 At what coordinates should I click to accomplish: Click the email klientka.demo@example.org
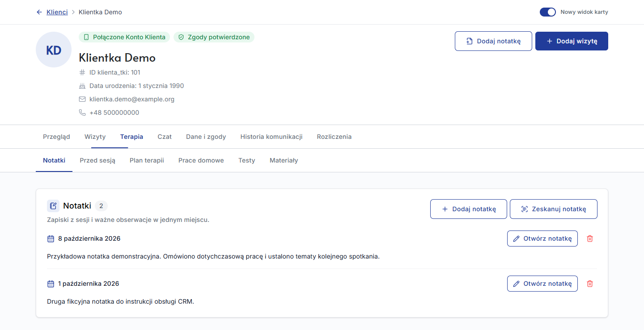point(132,99)
